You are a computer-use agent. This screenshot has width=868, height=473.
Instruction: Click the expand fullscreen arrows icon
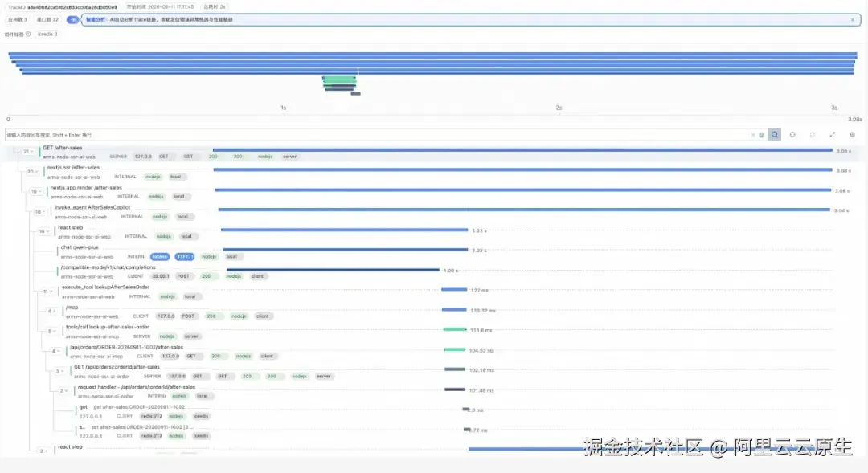(832, 134)
